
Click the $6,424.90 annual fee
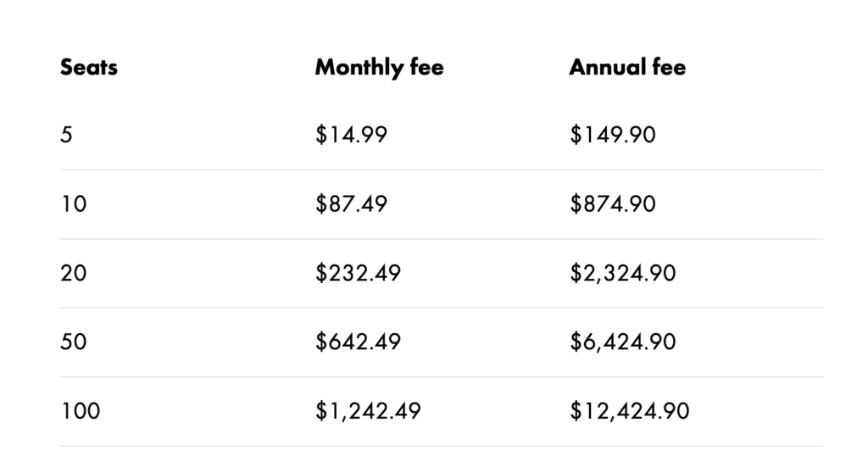622,342
